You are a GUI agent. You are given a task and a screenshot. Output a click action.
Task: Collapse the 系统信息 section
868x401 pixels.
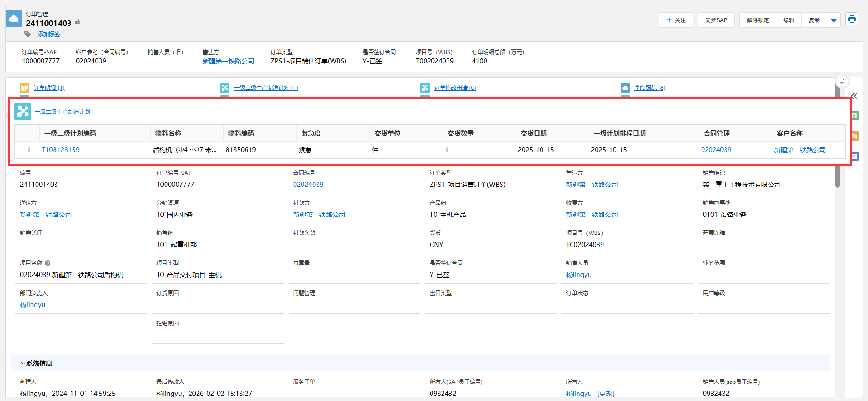[x=23, y=363]
